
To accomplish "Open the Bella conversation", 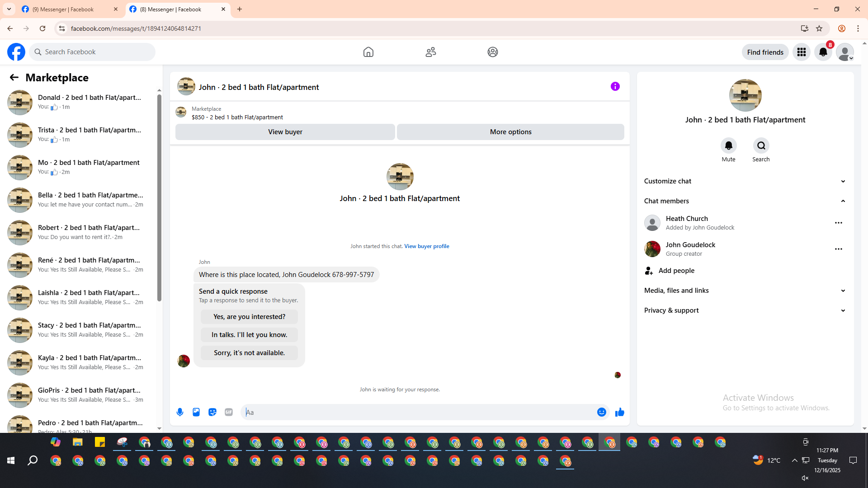I will (79, 200).
